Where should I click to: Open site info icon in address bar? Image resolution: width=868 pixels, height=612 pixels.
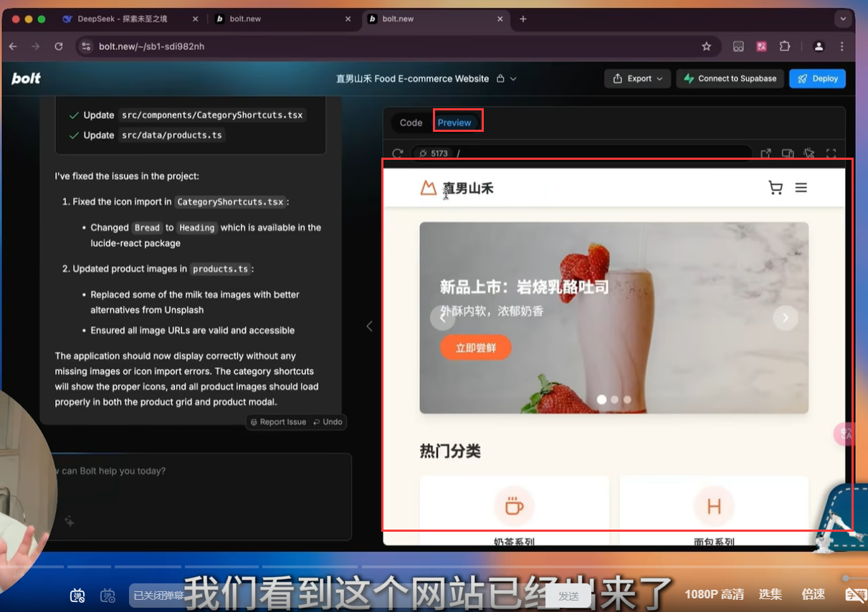pos(86,47)
